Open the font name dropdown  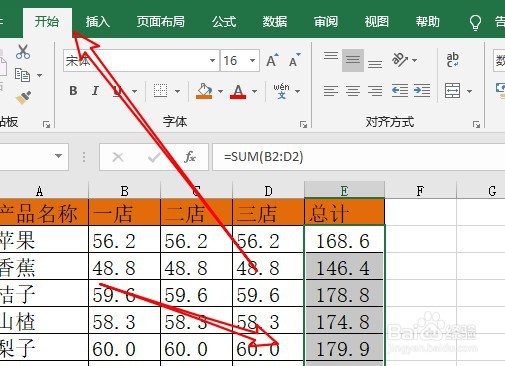(x=212, y=61)
